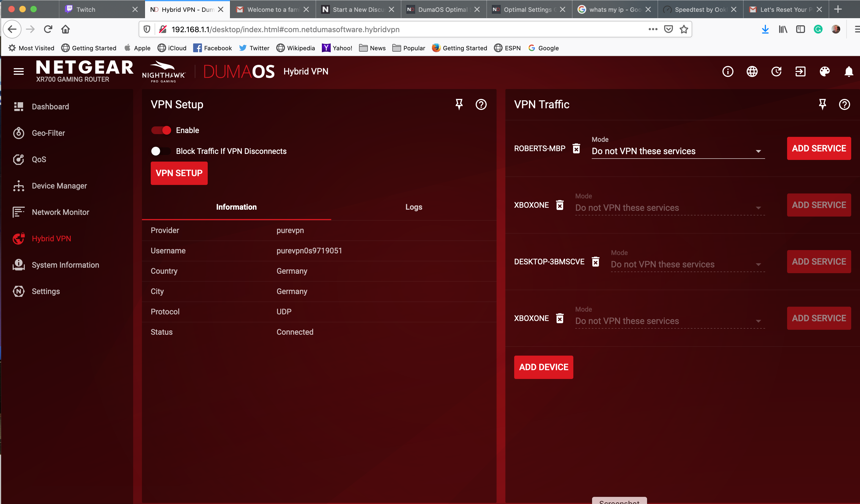Click the logout icon in header

pos(800,71)
